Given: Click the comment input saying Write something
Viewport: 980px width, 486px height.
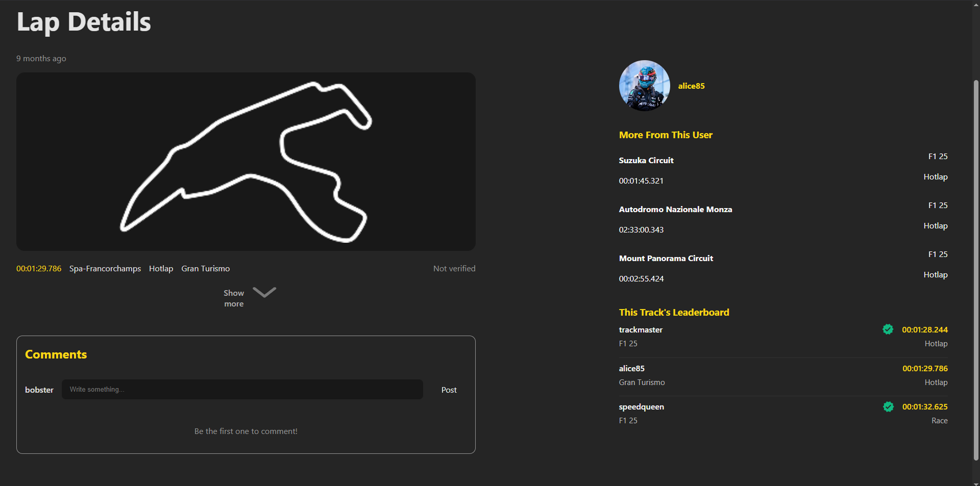Looking at the screenshot, I should tap(242, 389).
